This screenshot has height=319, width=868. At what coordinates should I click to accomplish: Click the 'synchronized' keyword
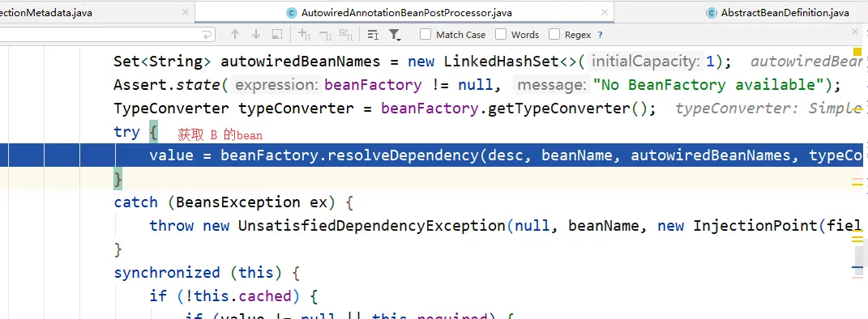click(x=167, y=273)
